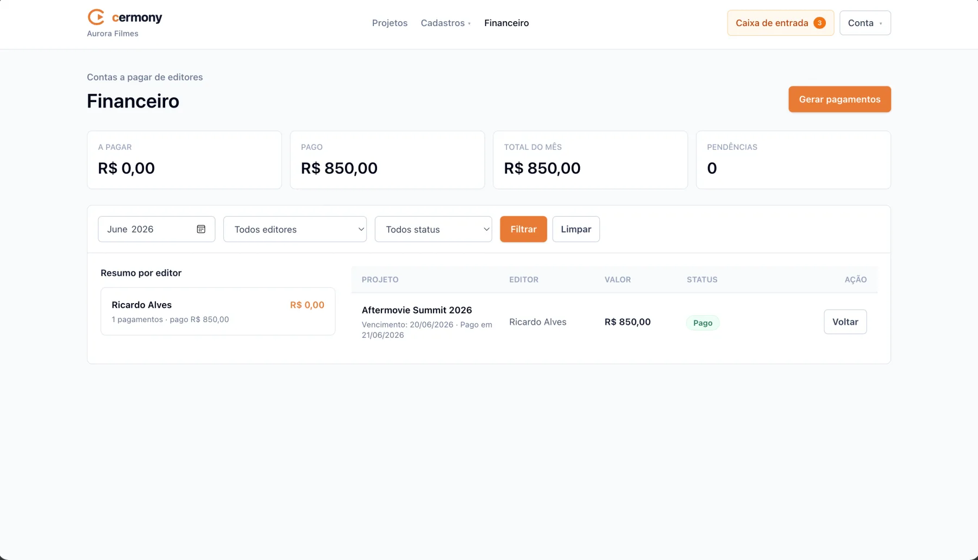The image size is (978, 560).
Task: Click the Aftermovie Summit 2026 project title
Action: [x=417, y=310]
